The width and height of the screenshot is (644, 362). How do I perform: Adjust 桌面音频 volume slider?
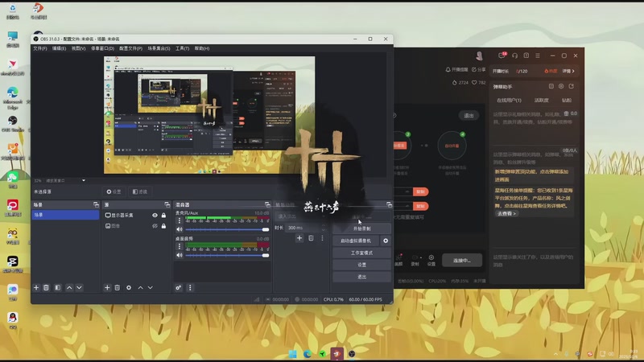(x=227, y=255)
